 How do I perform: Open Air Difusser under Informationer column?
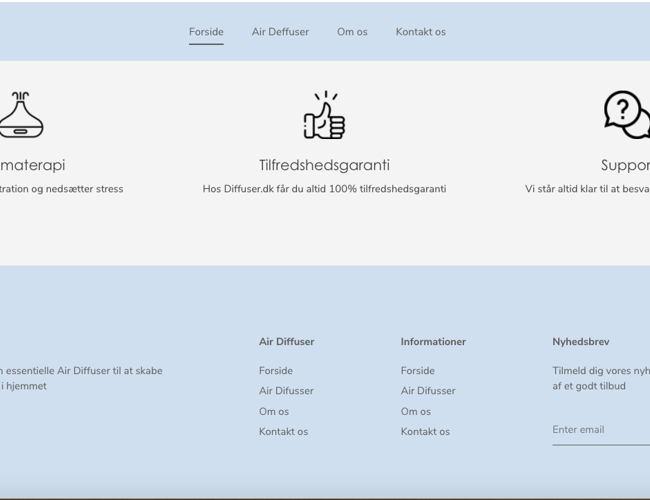click(428, 391)
